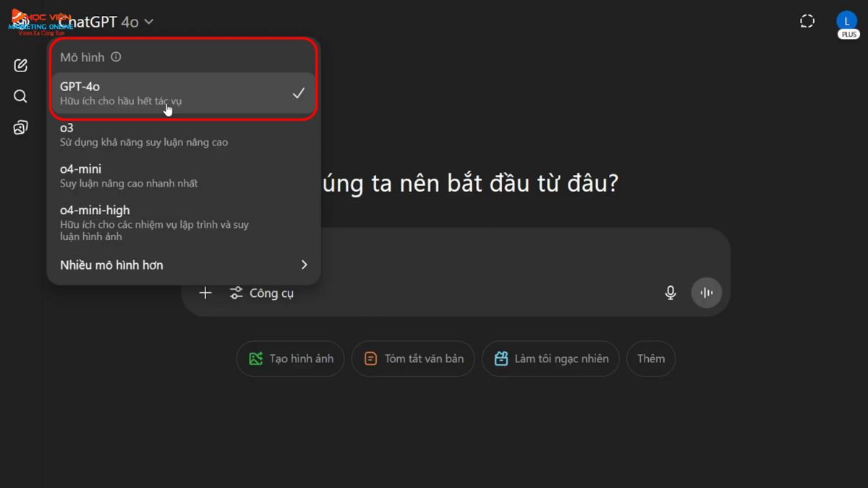
Task: Start voice mode with waveform button
Action: pos(707,293)
